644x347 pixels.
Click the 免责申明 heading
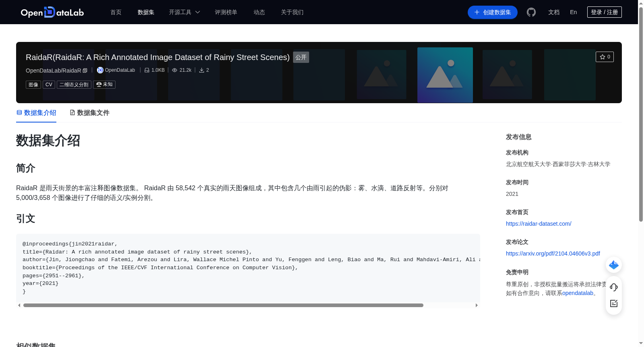pos(517,272)
